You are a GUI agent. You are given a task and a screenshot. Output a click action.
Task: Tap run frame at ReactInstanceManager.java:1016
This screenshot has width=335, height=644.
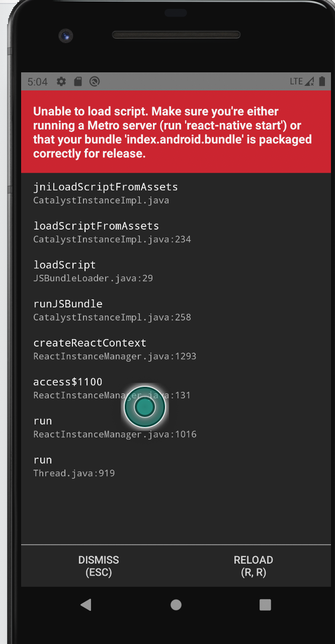coord(115,427)
